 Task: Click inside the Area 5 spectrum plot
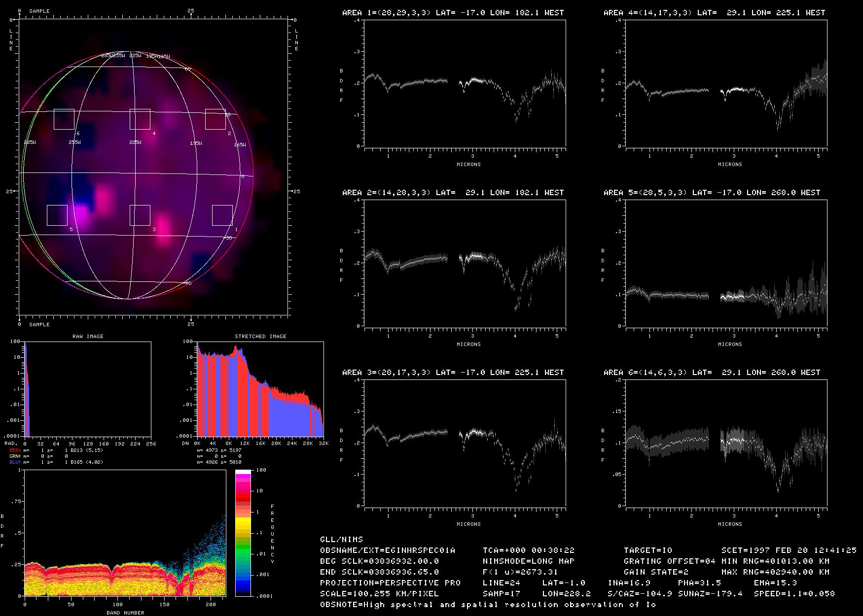726,263
